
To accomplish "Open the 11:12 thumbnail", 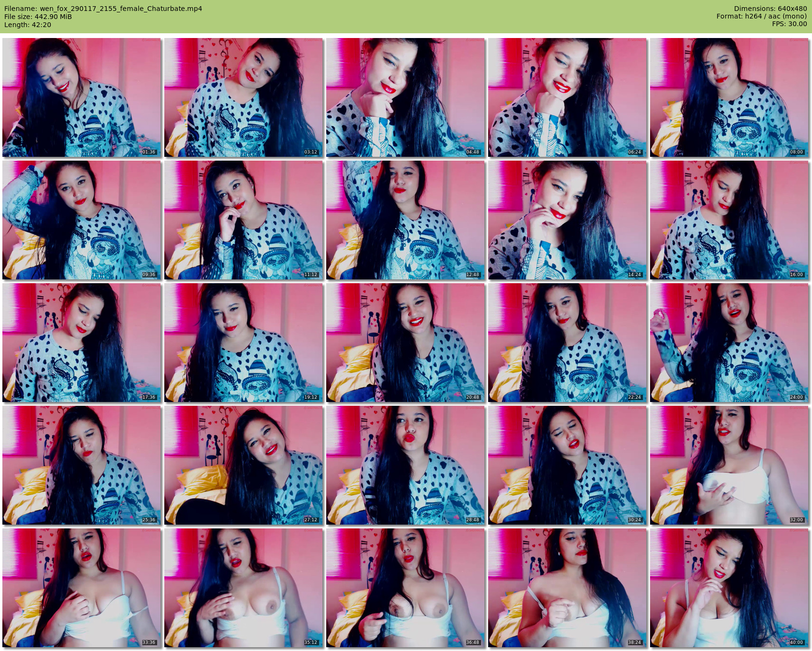I will pos(243,220).
